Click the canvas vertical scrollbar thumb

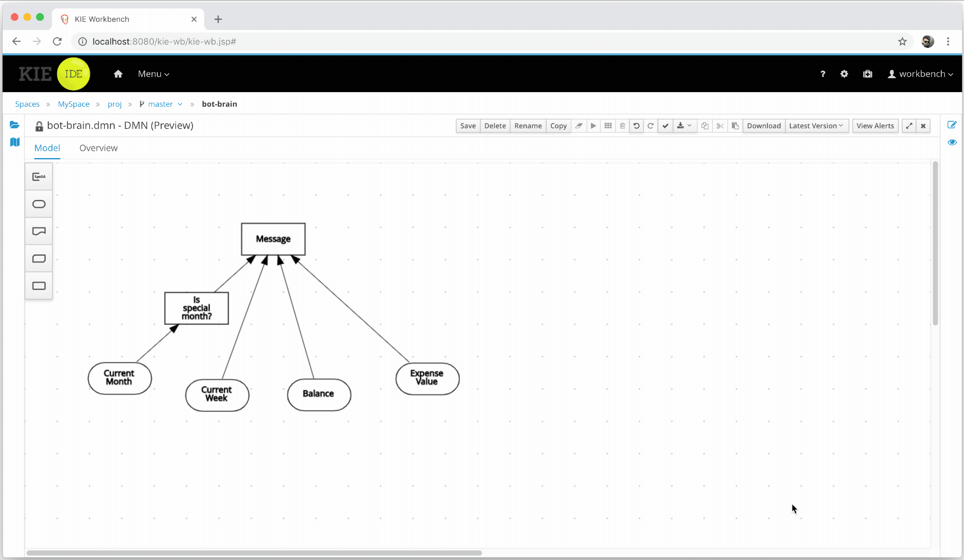click(x=936, y=243)
